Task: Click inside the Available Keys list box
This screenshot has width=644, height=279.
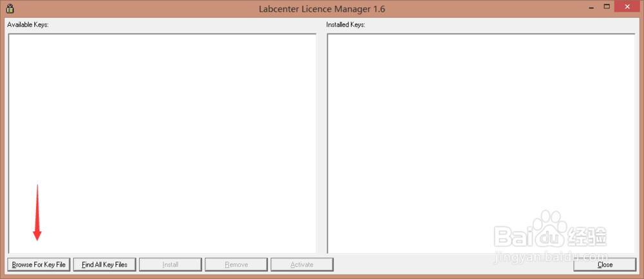Action: 162,144
